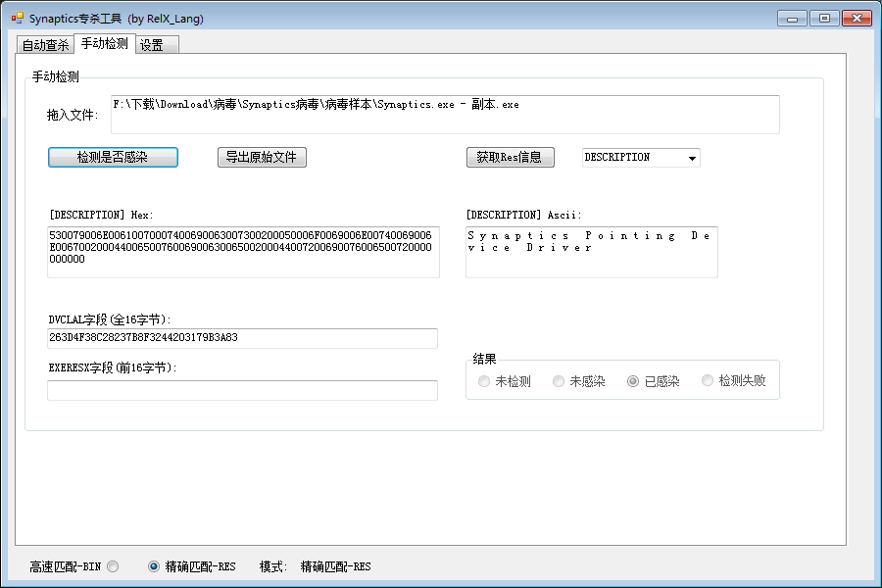The width and height of the screenshot is (882, 588).
Task: Click the 模式: 精确匹配-RES status text
Action: pos(315,566)
